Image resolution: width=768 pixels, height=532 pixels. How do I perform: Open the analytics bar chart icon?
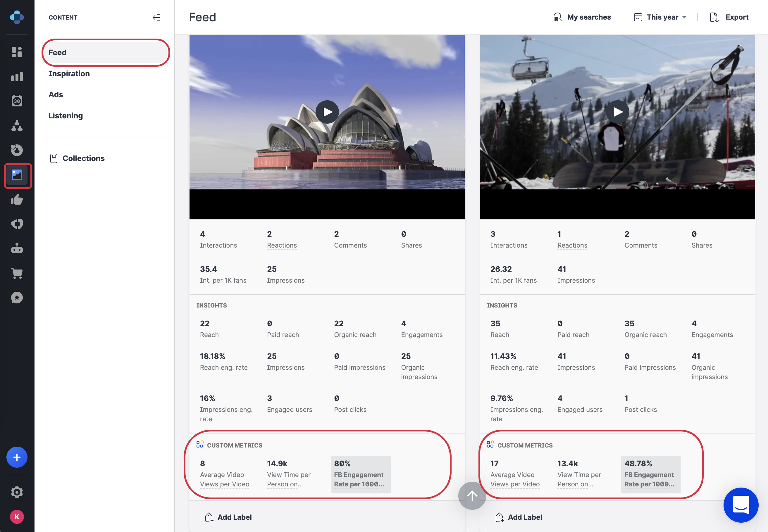pos(17,77)
